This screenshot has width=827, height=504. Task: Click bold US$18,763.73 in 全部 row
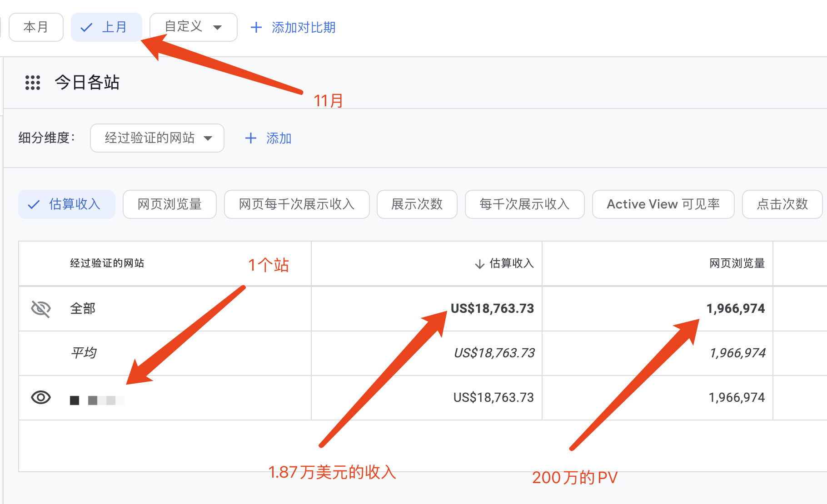492,309
